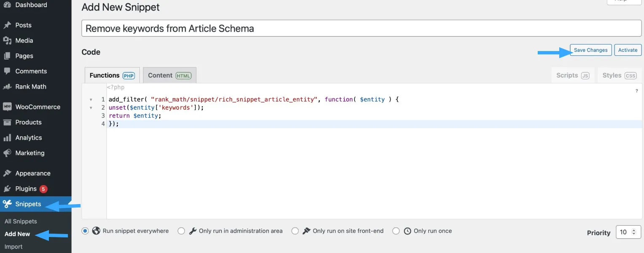Select Only run in administration area radio
644x253 pixels.
point(181,231)
